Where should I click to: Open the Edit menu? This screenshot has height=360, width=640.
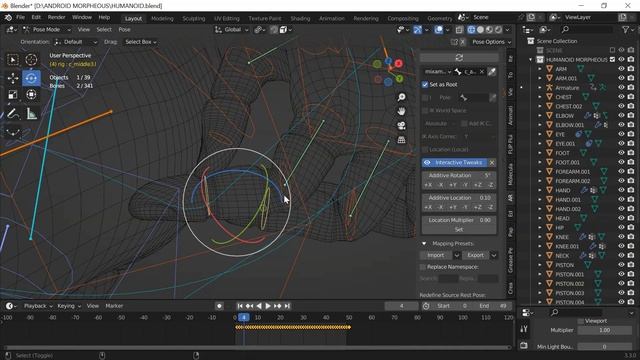(36, 18)
